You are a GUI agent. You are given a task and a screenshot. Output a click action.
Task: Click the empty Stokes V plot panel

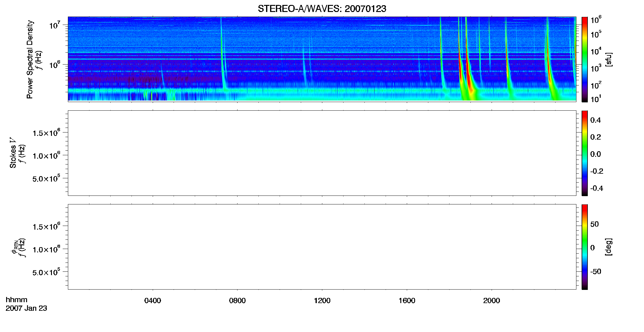[322, 153]
